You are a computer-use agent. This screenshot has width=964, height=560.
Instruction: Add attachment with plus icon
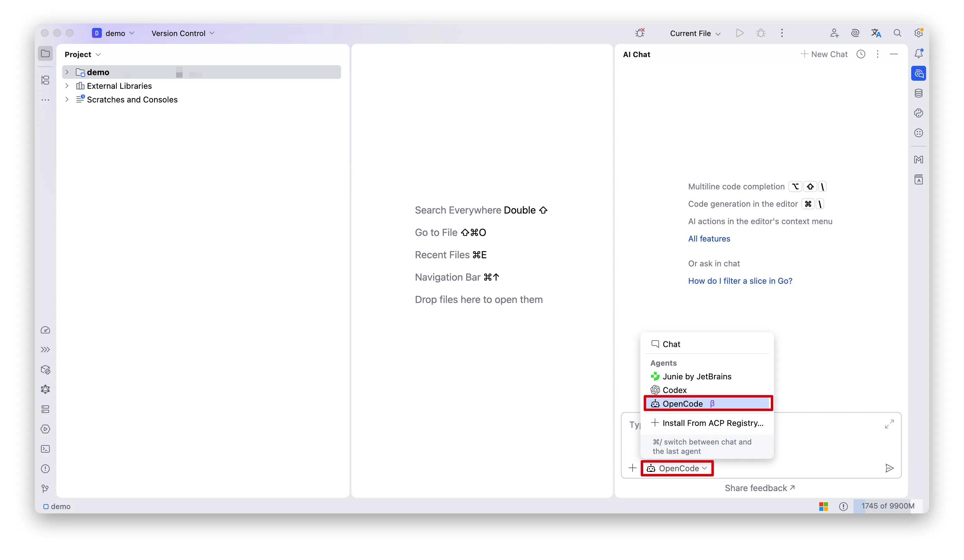tap(632, 468)
